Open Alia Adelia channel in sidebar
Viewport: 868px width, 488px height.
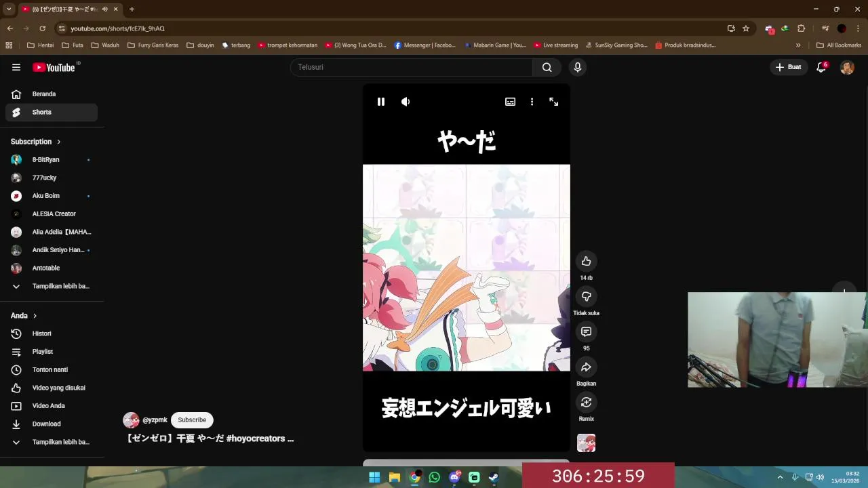52,232
